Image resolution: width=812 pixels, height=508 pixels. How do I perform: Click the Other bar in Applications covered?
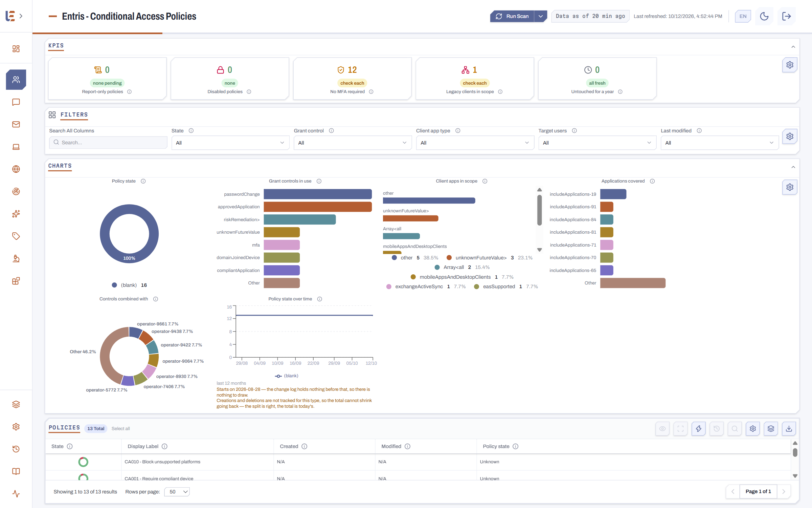pyautogui.click(x=633, y=283)
